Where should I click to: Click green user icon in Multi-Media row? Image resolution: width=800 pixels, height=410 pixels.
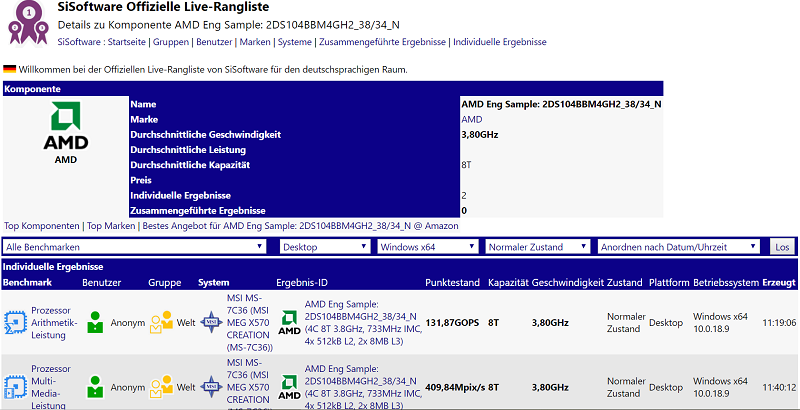tap(95, 388)
